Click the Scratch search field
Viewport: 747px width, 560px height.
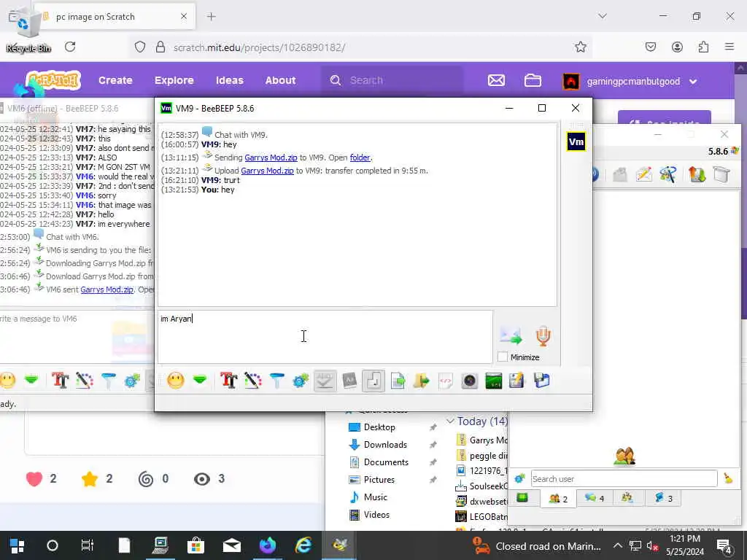pos(393,80)
